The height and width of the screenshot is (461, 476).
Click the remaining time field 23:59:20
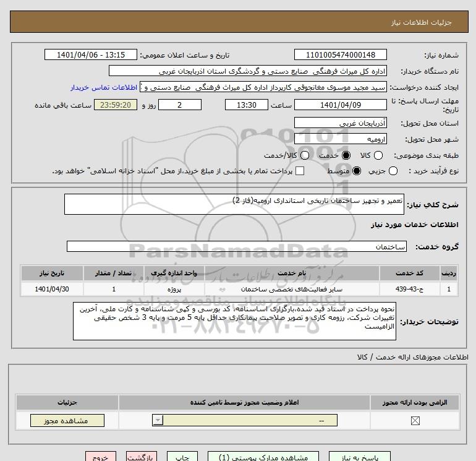pyautogui.click(x=116, y=105)
